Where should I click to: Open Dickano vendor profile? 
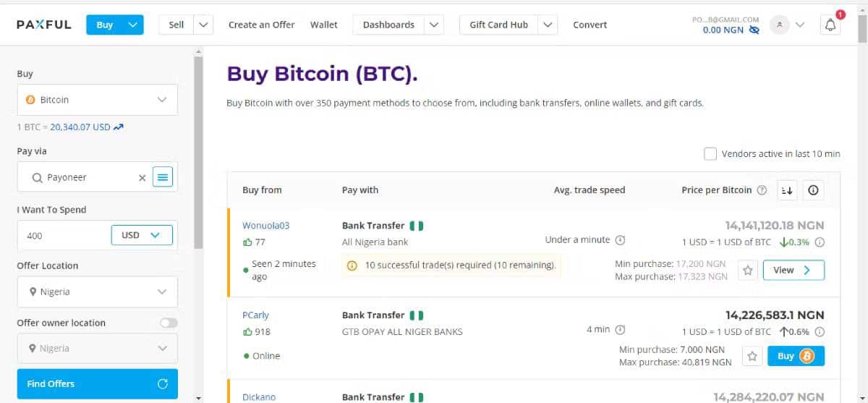click(x=259, y=397)
